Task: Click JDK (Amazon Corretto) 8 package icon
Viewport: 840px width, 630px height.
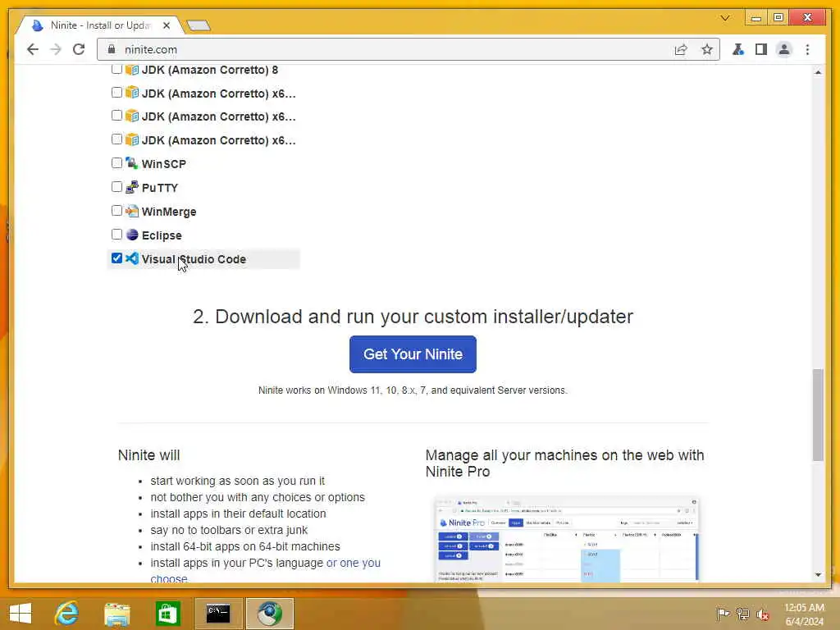Action: click(x=132, y=70)
